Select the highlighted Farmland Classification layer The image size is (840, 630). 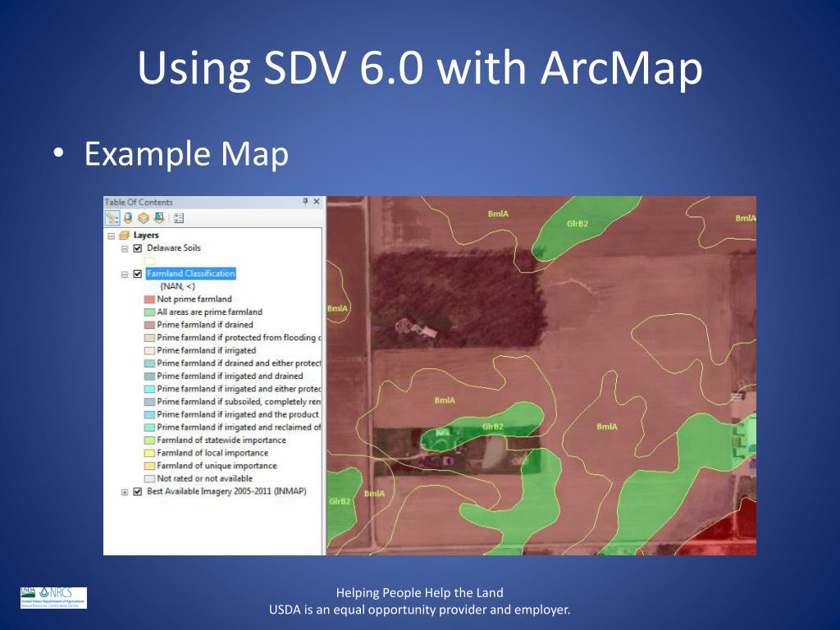click(x=190, y=274)
